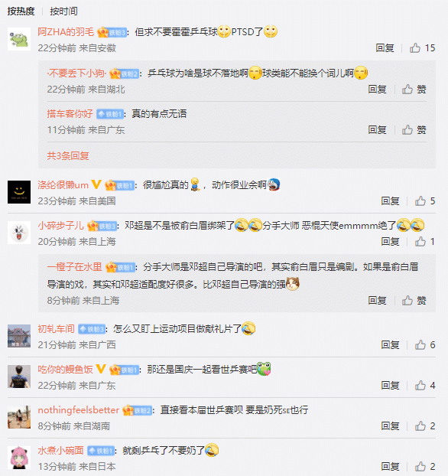Open the pink-haired avatar of 水煮小碗面
The height and width of the screenshot is (476, 448).
[x=19, y=458]
